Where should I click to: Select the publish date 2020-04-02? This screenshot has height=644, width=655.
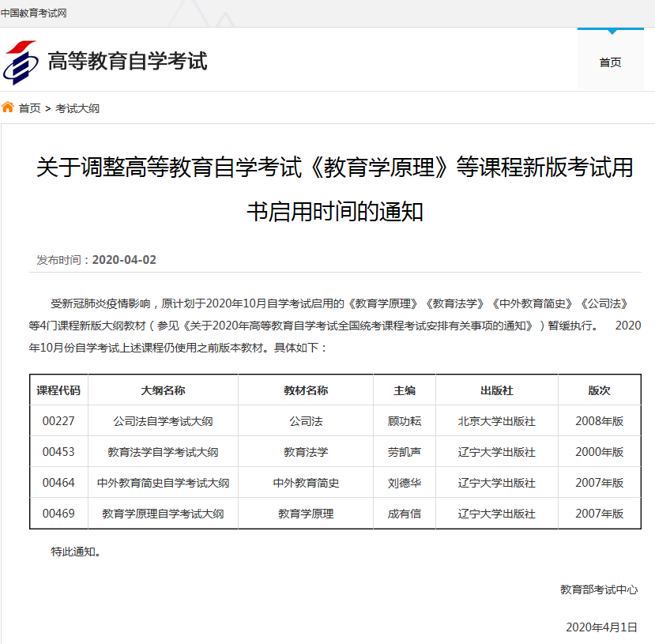[x=124, y=260]
